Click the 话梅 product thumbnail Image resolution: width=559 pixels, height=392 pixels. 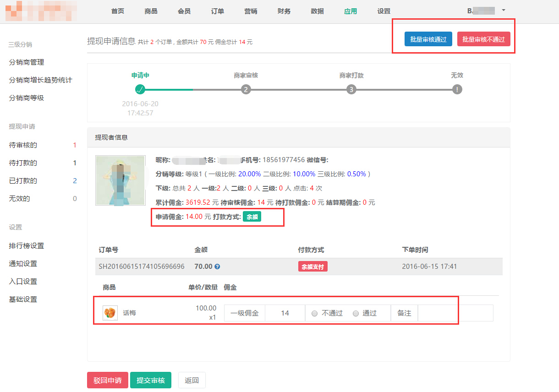[110, 313]
